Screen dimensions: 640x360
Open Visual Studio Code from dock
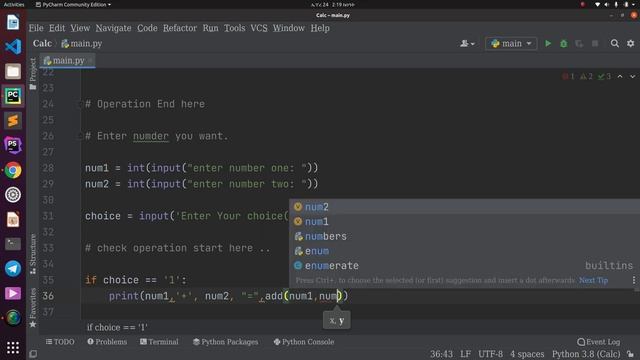click(13, 47)
